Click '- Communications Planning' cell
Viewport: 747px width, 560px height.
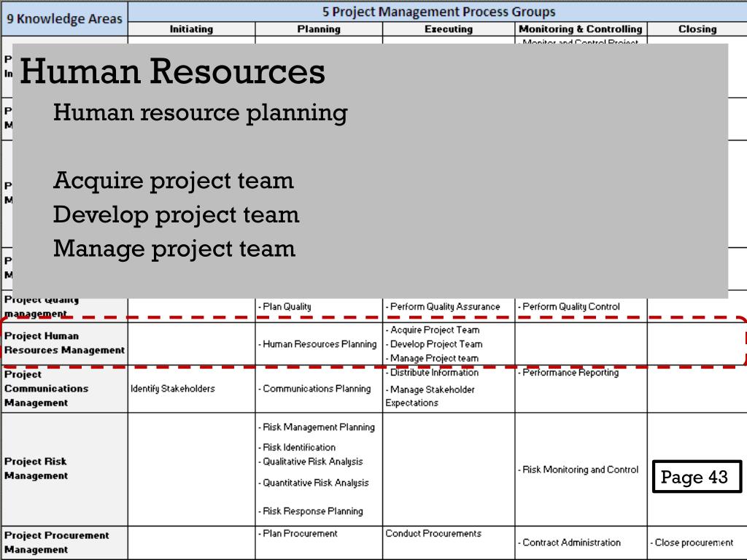pos(314,389)
